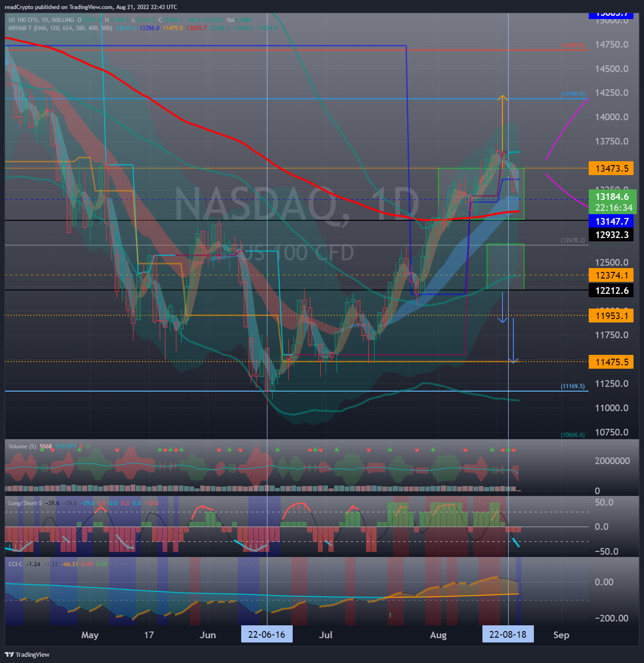
Task: Click the Volume (5) indicator label
Action: pos(22,446)
